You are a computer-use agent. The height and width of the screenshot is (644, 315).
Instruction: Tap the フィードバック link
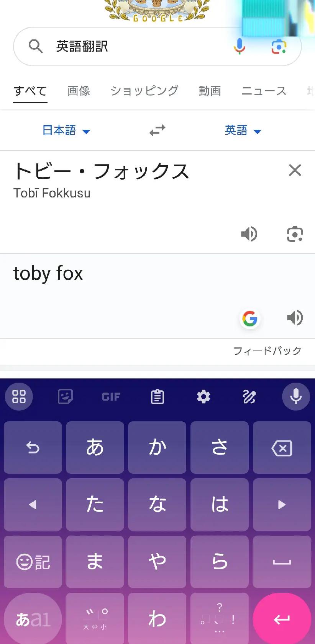pyautogui.click(x=267, y=351)
